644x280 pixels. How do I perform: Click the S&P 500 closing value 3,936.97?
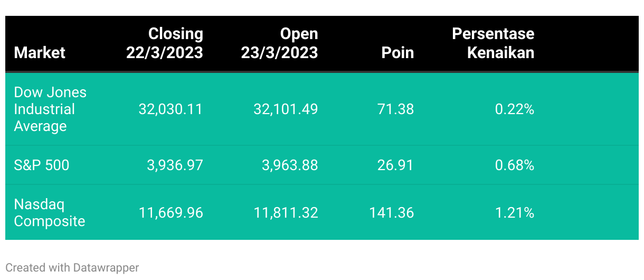pos(175,165)
